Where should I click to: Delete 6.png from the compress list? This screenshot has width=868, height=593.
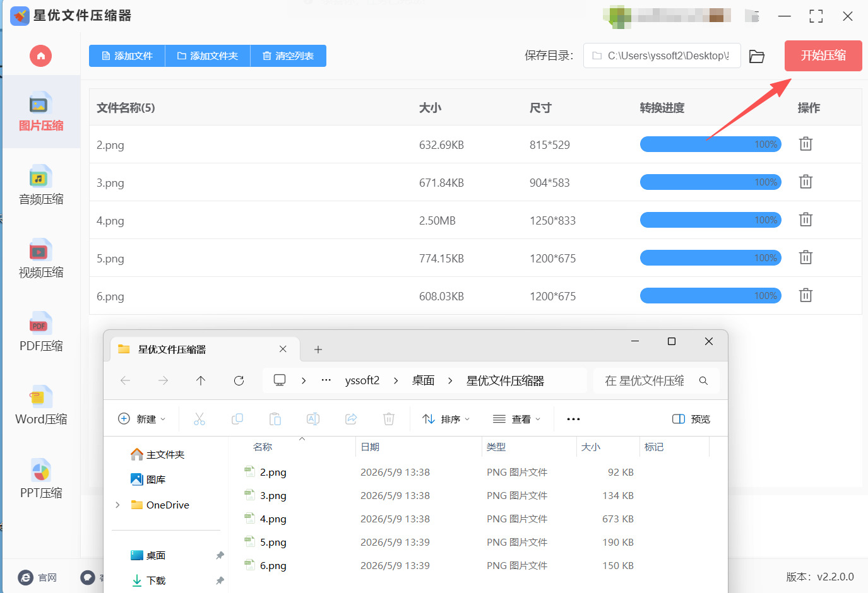[x=806, y=295]
